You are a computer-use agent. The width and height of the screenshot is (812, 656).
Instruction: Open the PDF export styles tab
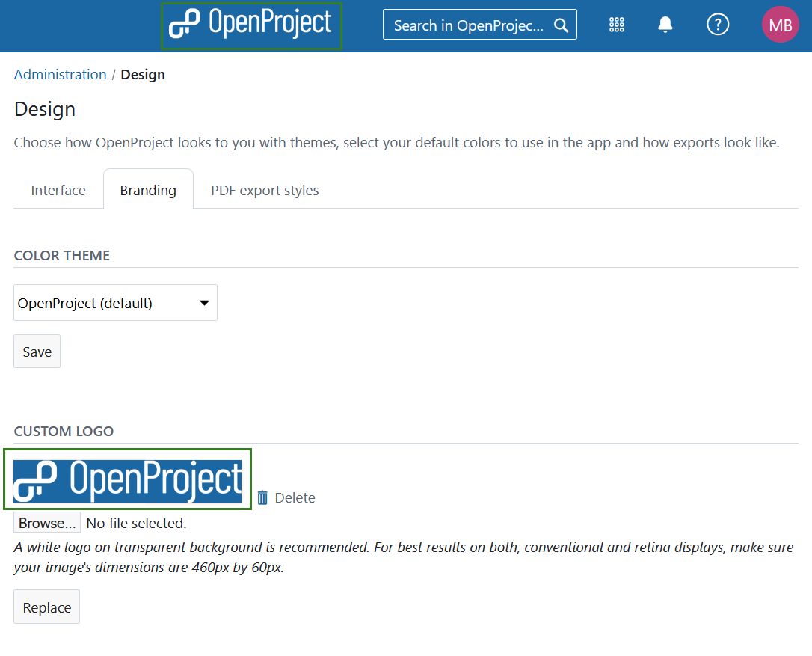265,191
